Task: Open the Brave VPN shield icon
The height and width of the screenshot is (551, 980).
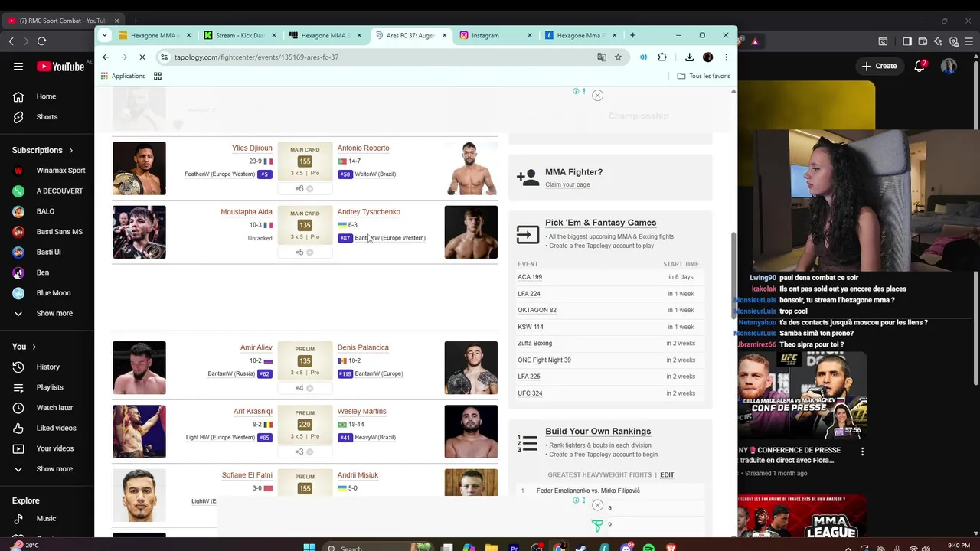Action: click(x=954, y=41)
